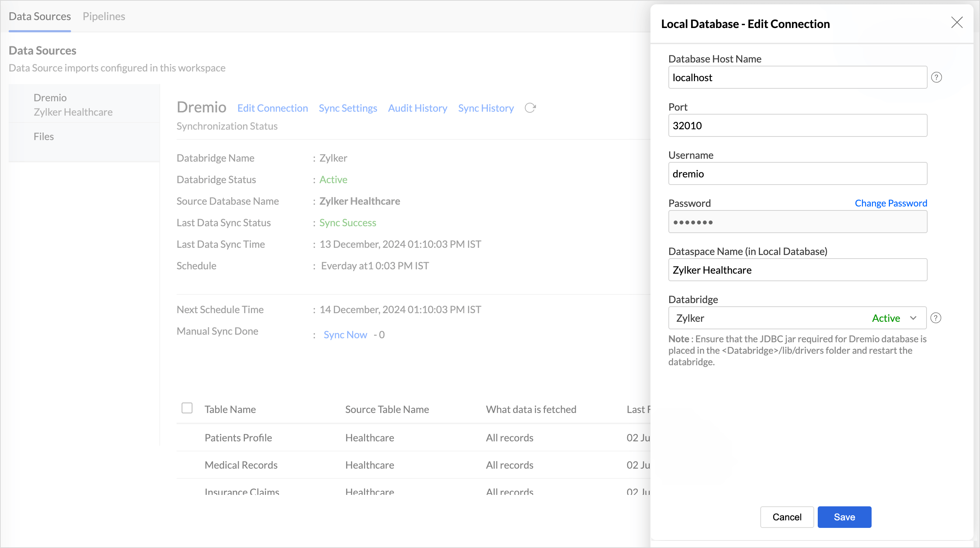
Task: Click help icon beside Databridge dropdown
Action: (935, 318)
